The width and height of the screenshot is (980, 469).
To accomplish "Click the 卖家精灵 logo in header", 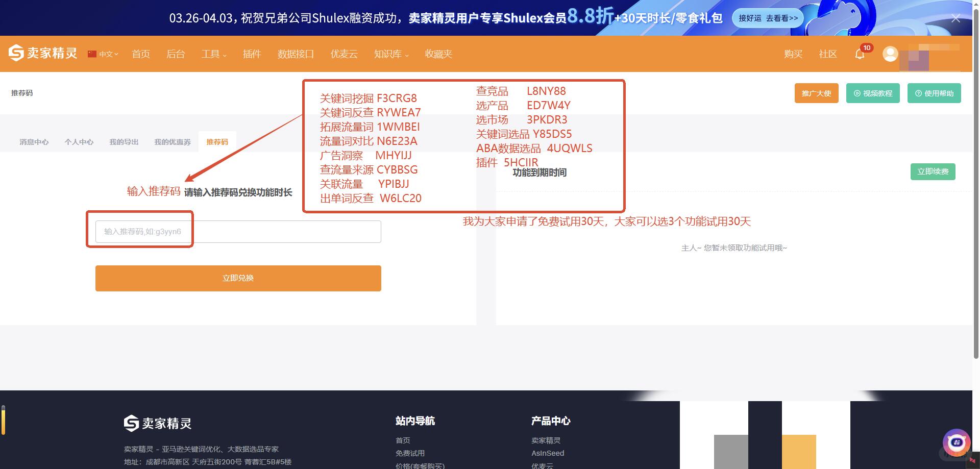I will pyautogui.click(x=43, y=53).
